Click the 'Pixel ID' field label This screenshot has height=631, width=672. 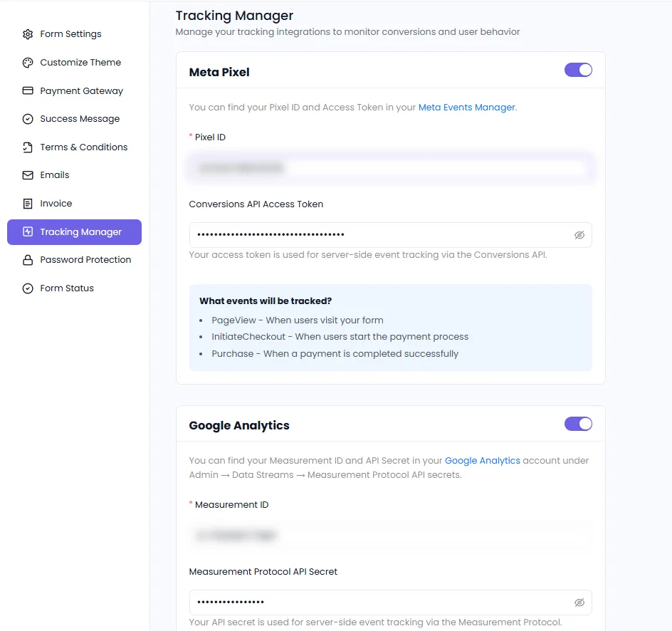click(x=210, y=137)
